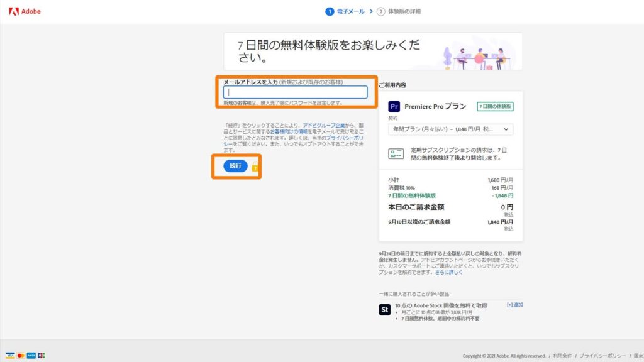Screen dimensions: 644x362
Task: Expand the 年間プラン (月々払い) plan dropdown
Action: coord(450,129)
